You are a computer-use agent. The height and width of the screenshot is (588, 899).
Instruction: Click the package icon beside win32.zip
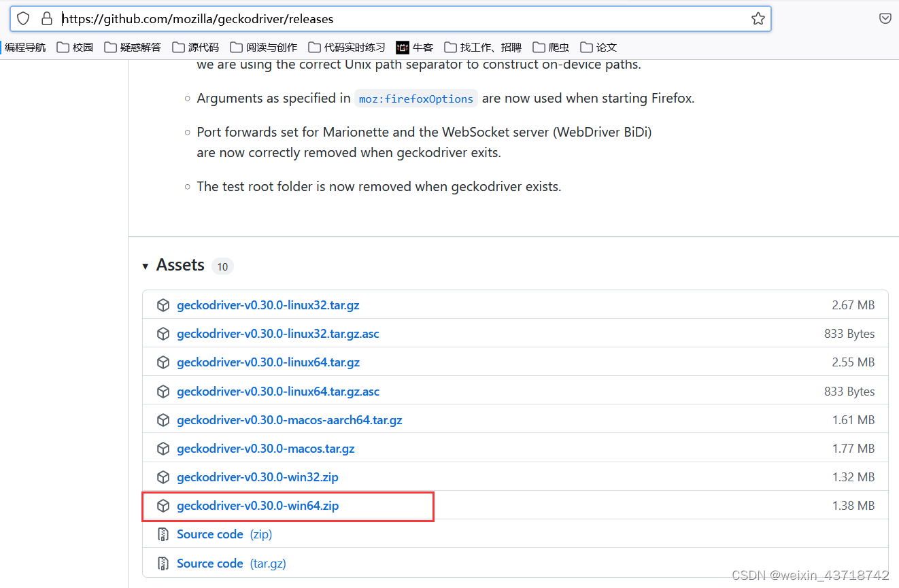tap(163, 477)
